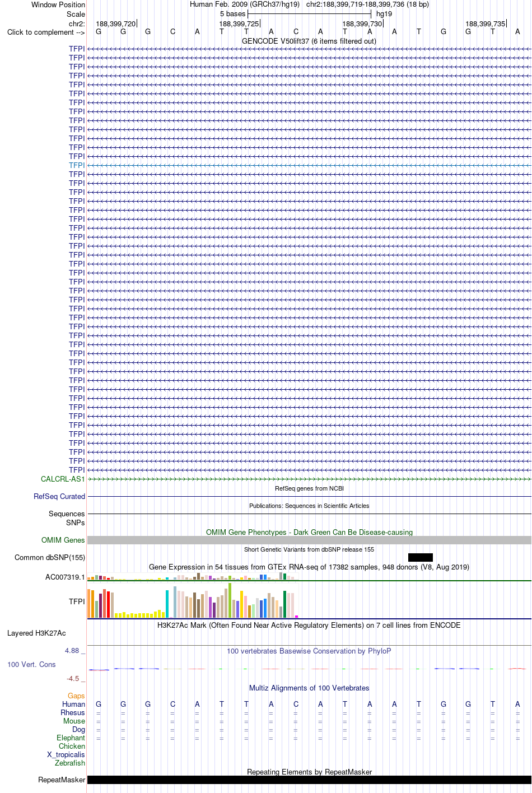Click the TFPI label beside the GTEx chart

click(77, 601)
